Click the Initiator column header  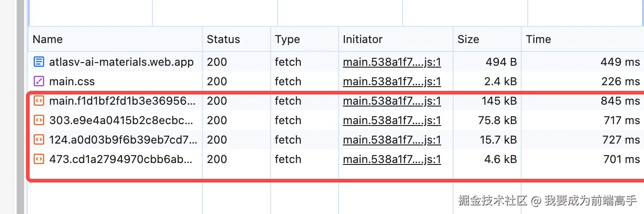tap(363, 39)
